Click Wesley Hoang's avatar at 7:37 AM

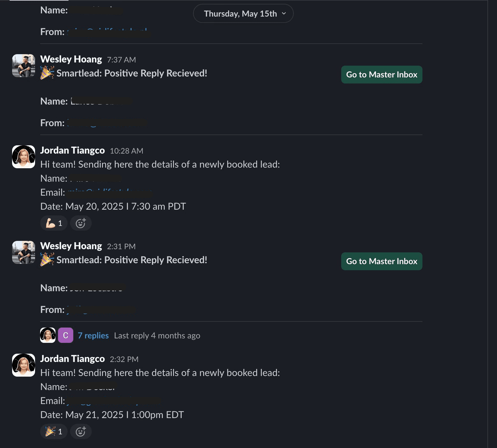click(x=24, y=66)
